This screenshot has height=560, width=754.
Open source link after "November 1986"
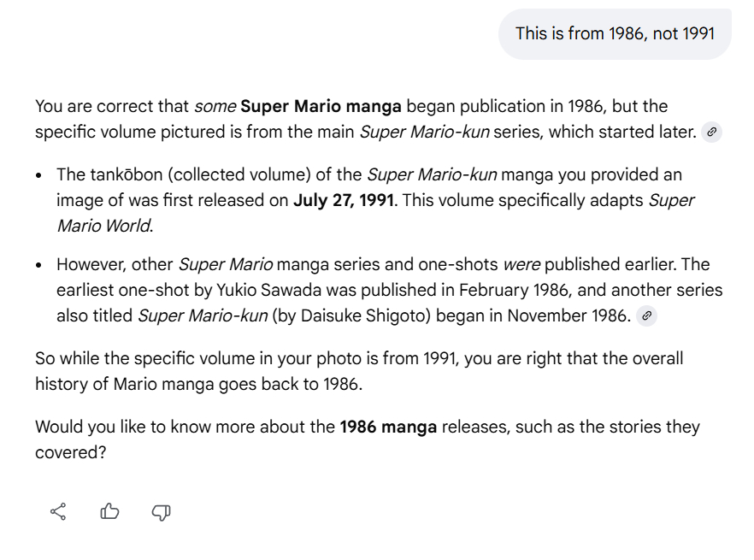(647, 315)
